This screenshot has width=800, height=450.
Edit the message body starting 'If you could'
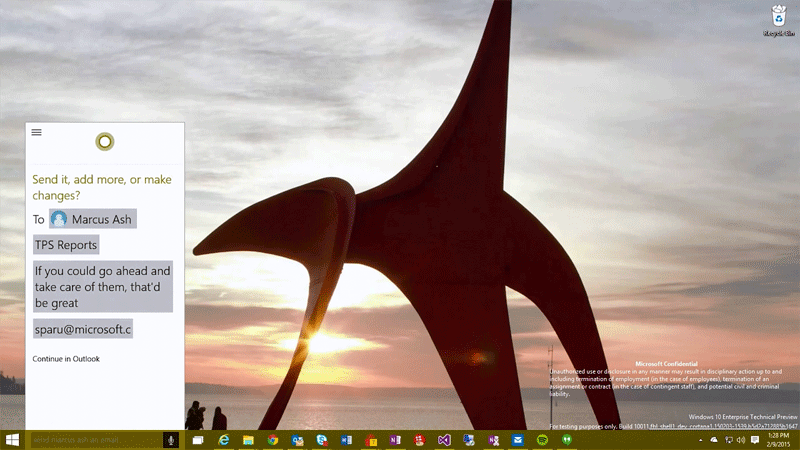tap(103, 287)
